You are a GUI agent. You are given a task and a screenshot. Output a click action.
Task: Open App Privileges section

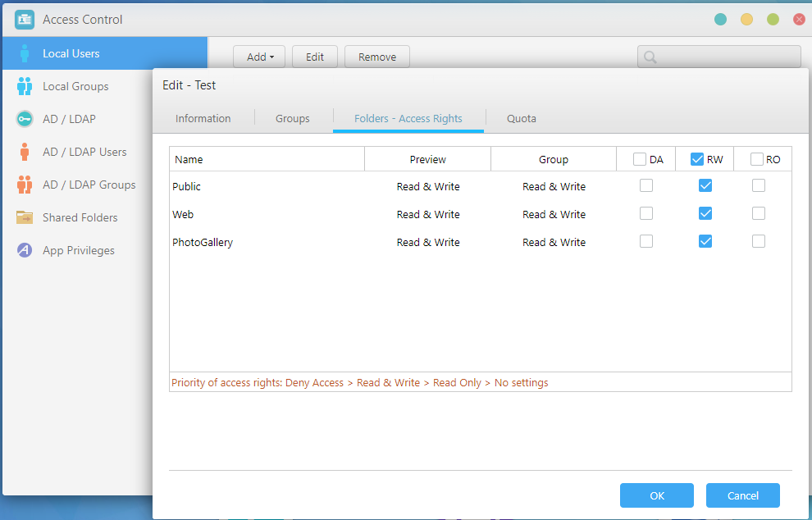78,250
